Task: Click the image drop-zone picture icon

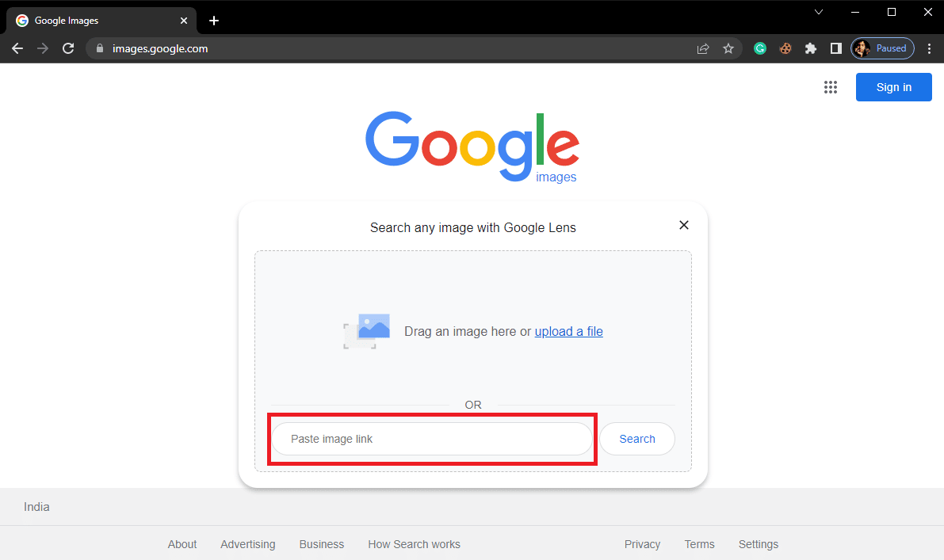Action: [367, 331]
